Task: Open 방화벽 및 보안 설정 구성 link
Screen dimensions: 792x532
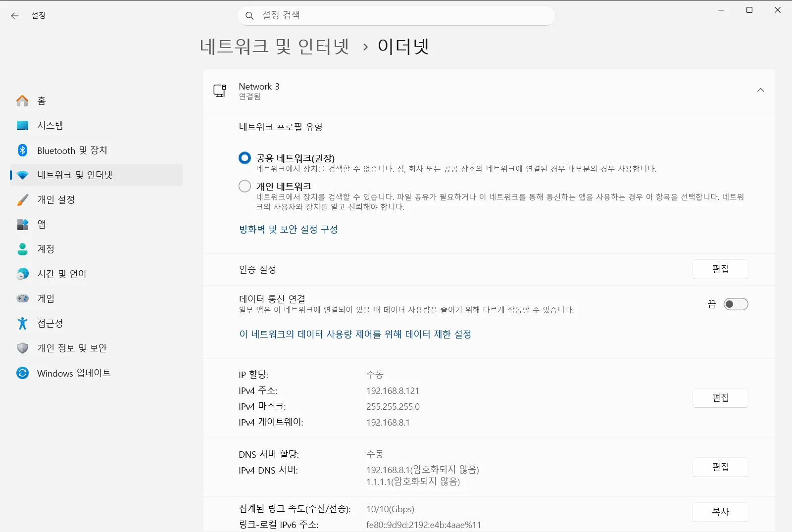Action: (x=289, y=230)
